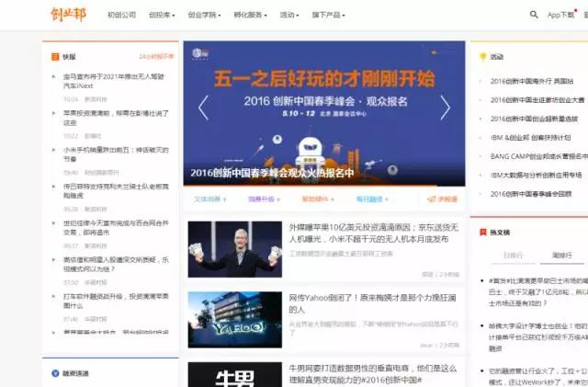Click the 融资速递 section heading

[x=75, y=373]
